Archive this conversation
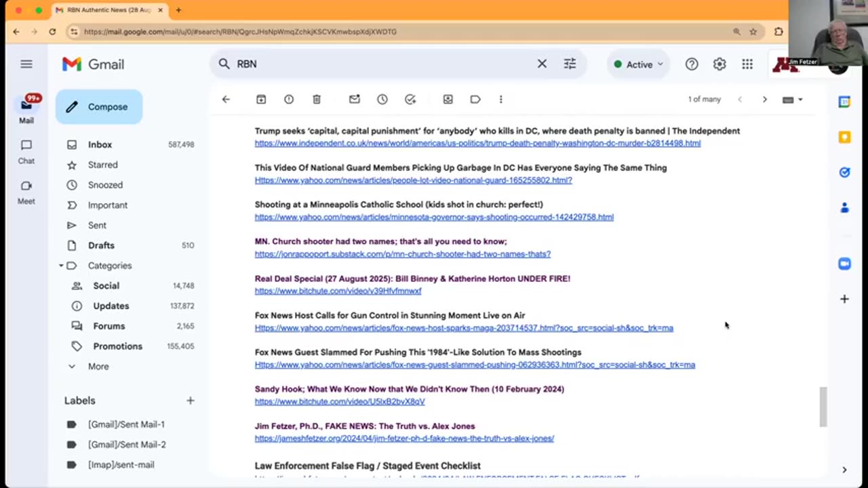 click(261, 100)
